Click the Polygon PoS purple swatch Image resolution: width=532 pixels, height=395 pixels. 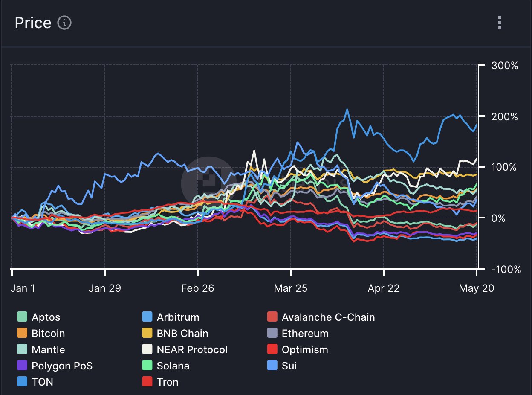22,366
